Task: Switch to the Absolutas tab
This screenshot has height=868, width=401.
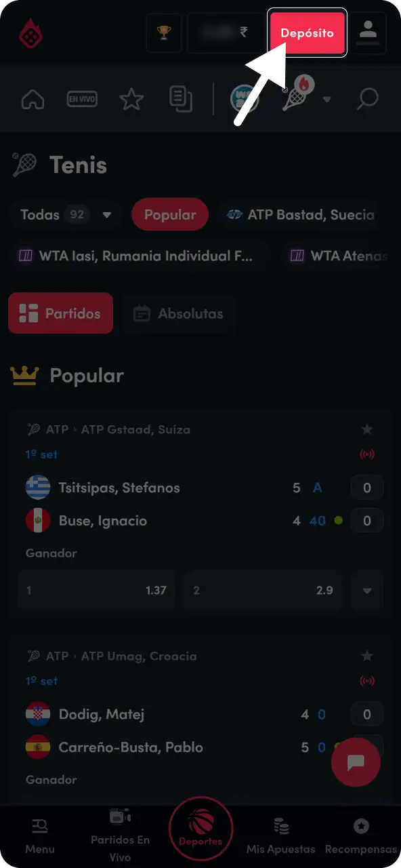Action: pos(179,313)
